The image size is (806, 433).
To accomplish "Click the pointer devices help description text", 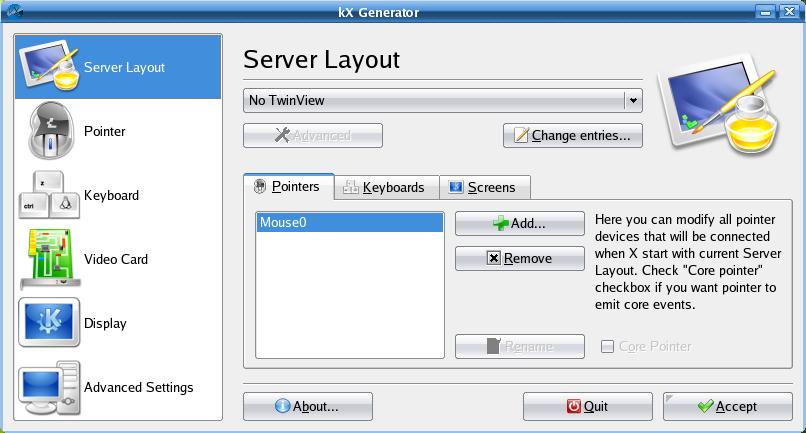I will coord(688,262).
